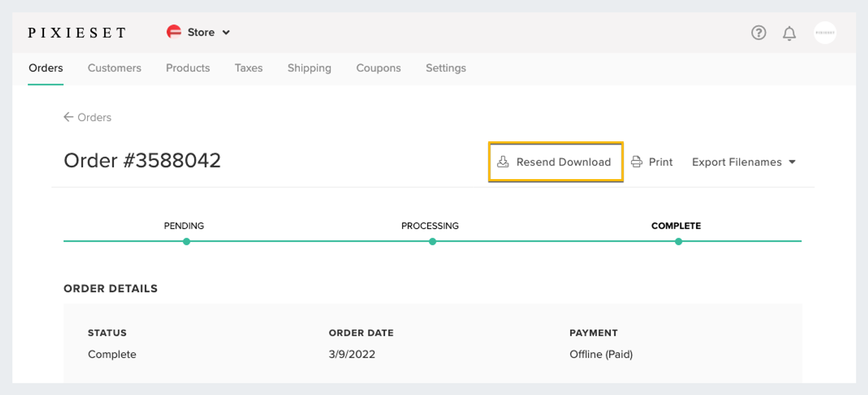Click the help question mark icon
Image resolution: width=868 pixels, height=395 pixels.
point(758,33)
